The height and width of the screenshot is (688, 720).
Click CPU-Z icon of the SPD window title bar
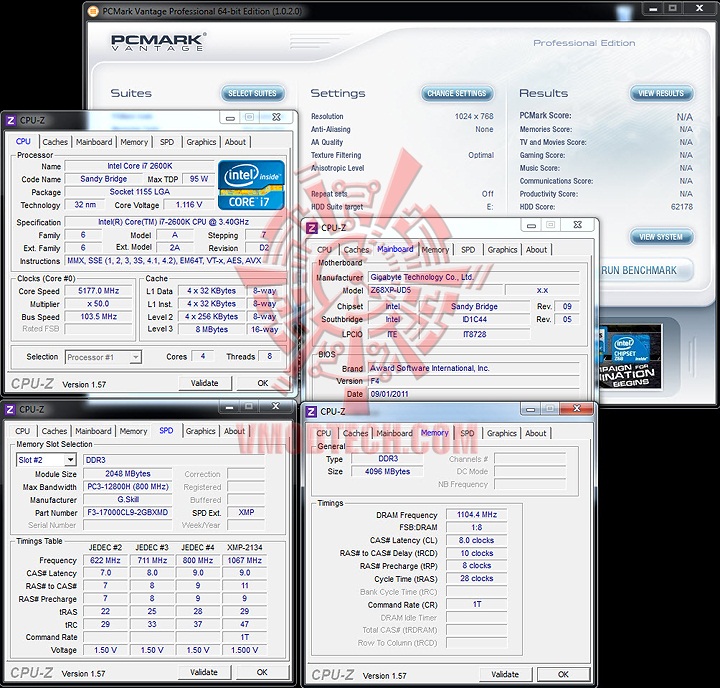click(11, 409)
